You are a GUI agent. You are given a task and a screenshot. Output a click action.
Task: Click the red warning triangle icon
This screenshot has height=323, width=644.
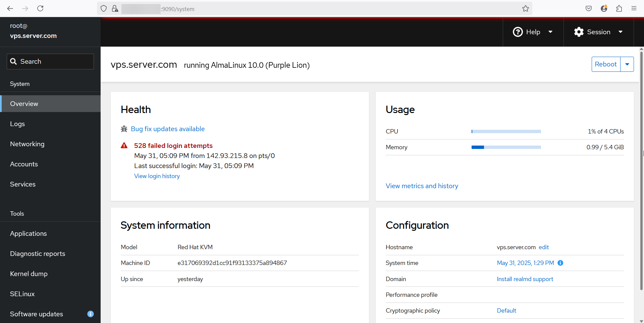coord(124,146)
